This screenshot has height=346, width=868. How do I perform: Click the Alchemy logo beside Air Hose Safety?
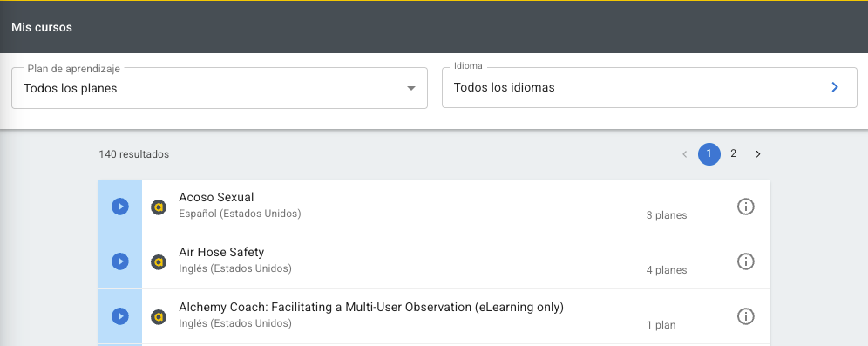tap(159, 261)
